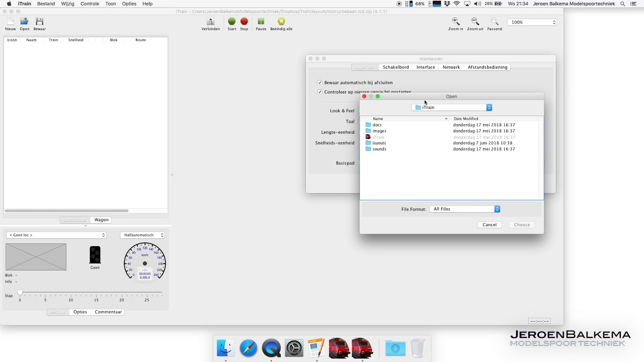
Task: Open the iTrain folder path dropdown
Action: [451, 108]
